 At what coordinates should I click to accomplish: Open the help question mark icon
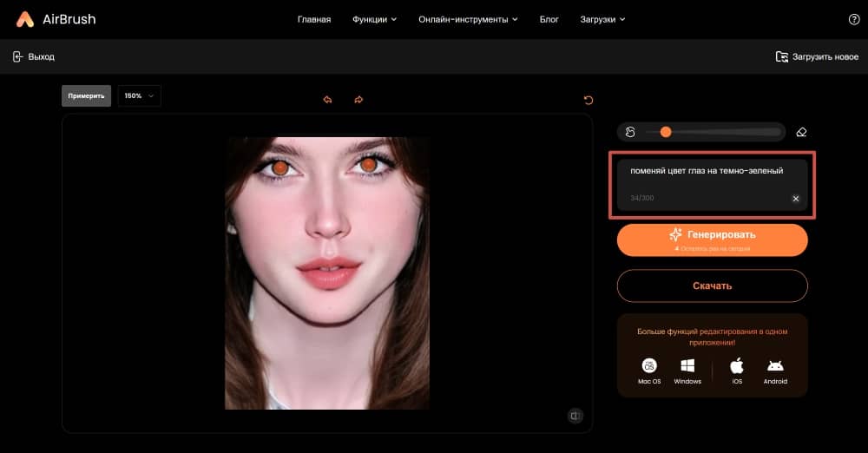(x=854, y=19)
